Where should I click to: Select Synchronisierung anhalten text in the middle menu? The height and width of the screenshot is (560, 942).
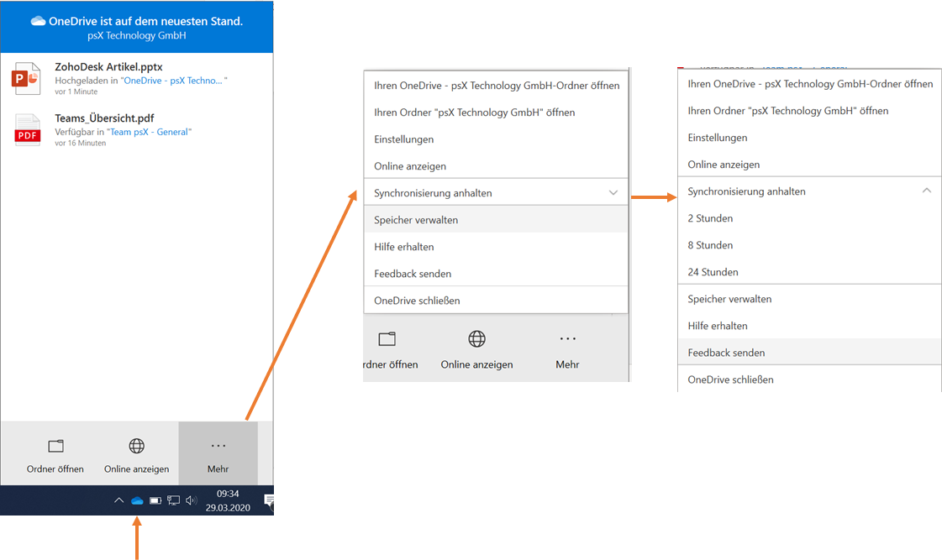coord(433,193)
